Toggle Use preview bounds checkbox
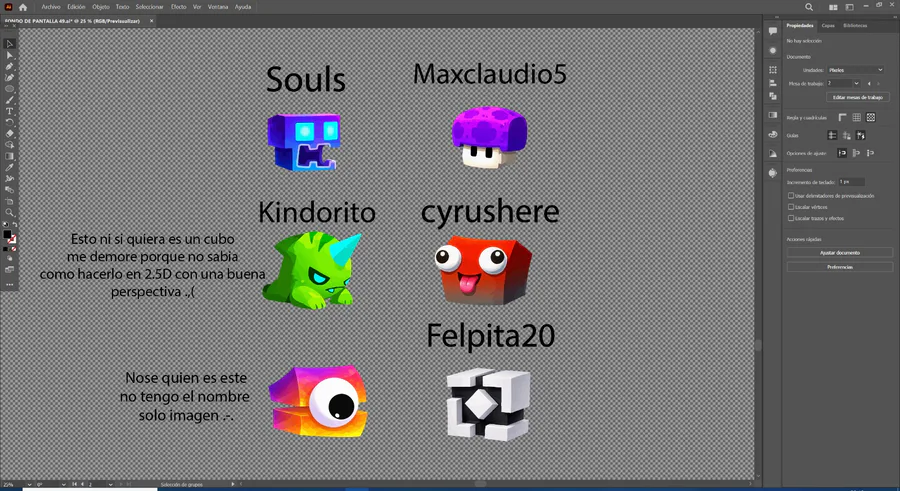The width and height of the screenshot is (900, 491). click(791, 196)
